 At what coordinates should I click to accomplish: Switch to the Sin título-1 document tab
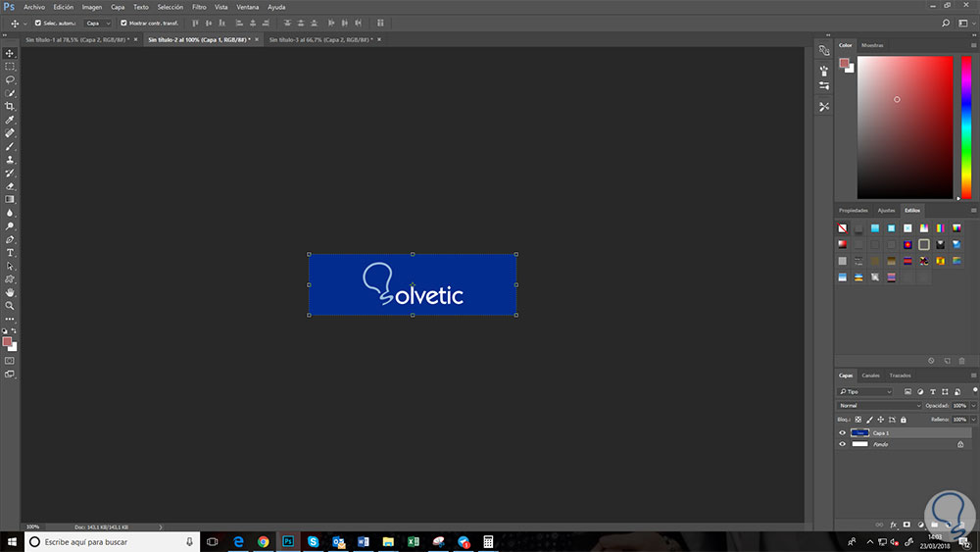[77, 39]
